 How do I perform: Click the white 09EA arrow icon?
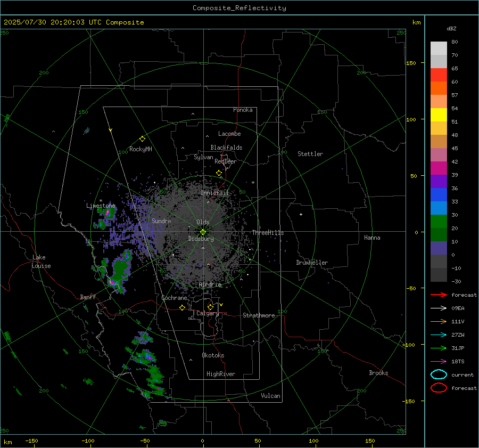[439, 308]
